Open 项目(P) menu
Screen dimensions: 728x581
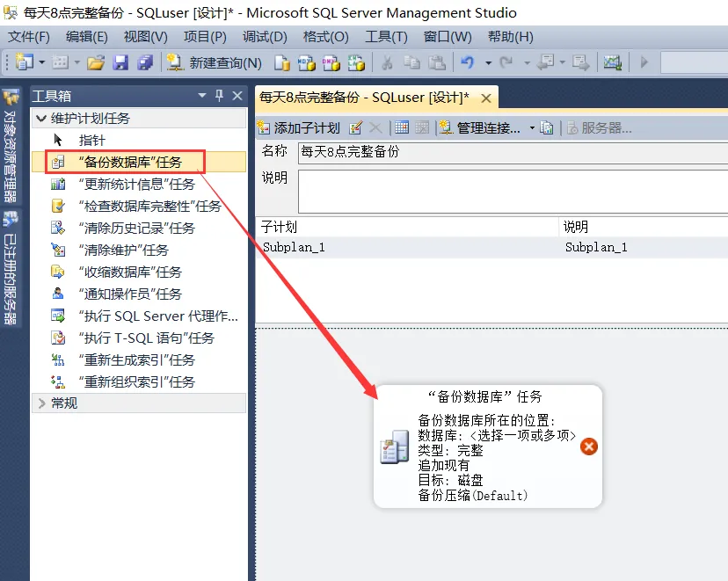(x=205, y=37)
